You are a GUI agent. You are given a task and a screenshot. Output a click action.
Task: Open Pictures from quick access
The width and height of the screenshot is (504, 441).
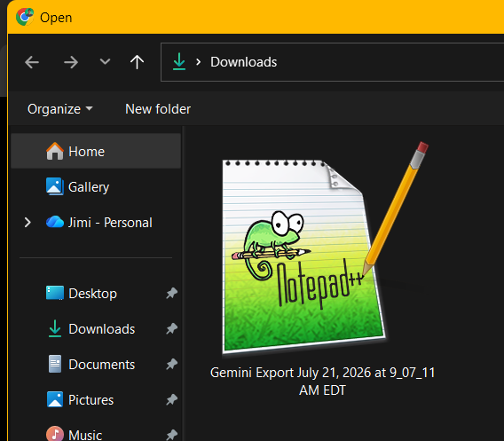[91, 400]
